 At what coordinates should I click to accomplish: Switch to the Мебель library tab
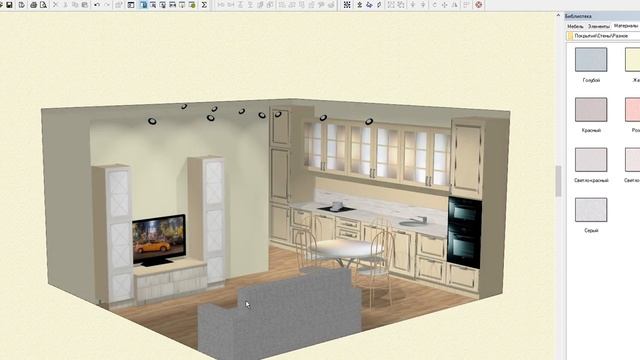coord(575,26)
